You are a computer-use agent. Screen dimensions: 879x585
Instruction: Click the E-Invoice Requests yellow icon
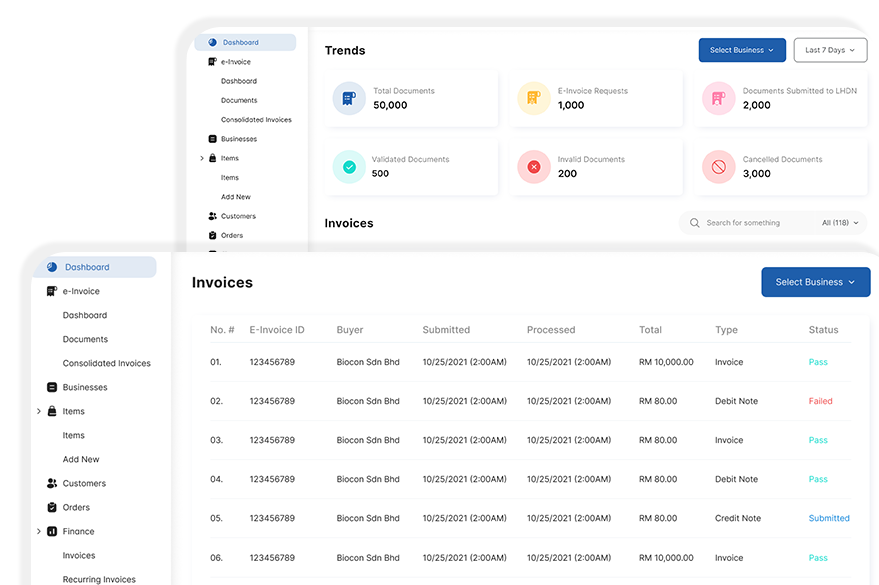pos(534,98)
